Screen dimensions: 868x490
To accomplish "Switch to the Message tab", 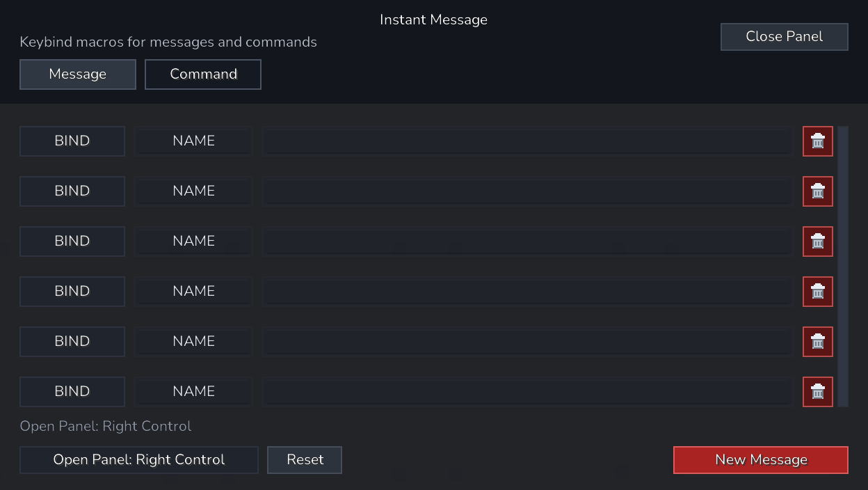I will click(x=78, y=74).
